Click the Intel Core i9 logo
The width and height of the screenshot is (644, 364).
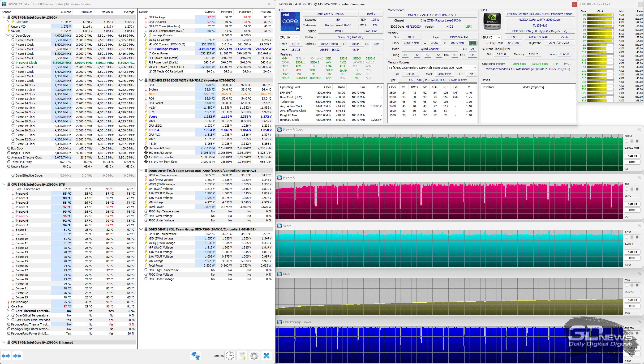pyautogui.click(x=290, y=21)
